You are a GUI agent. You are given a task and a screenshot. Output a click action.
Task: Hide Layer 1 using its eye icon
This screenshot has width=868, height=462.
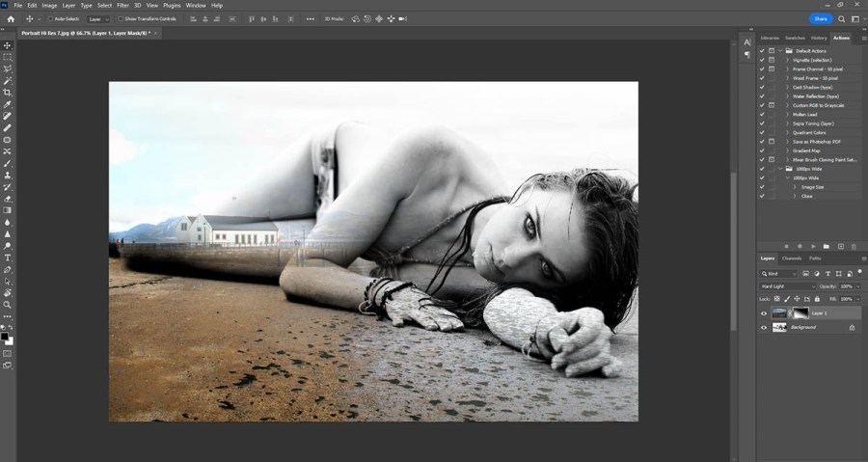point(764,313)
